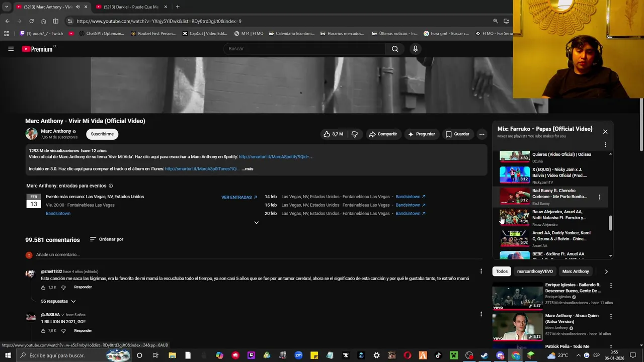Expand more event dates chevron
Viewport: 644px width, 362px height.
pos(256,223)
